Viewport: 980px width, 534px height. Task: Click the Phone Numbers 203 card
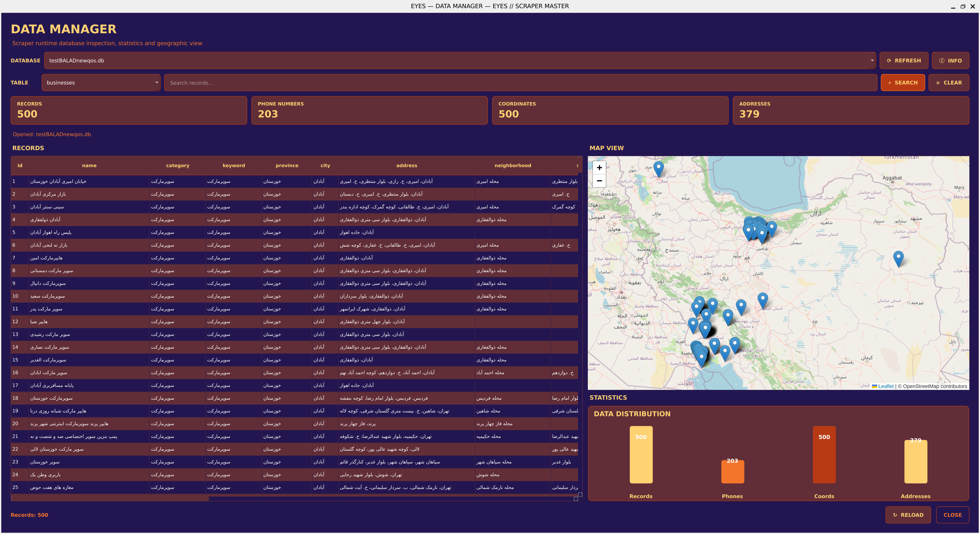[x=369, y=110]
